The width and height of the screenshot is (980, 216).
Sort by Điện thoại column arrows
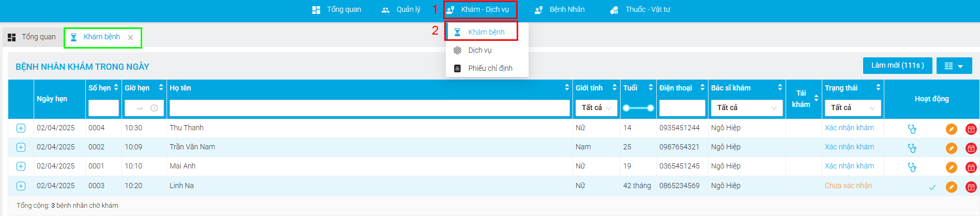click(702, 88)
